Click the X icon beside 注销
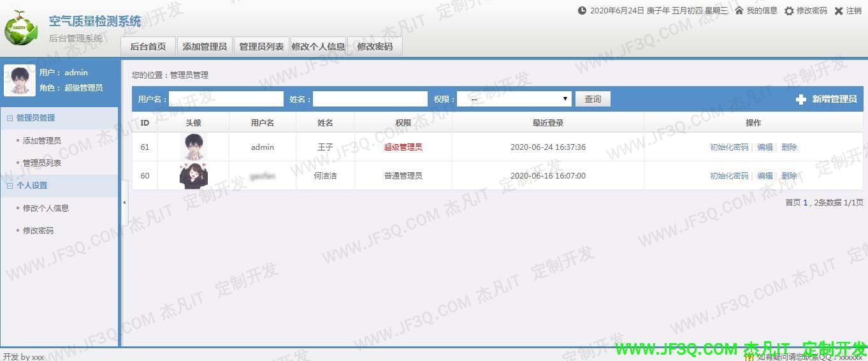 coord(839,11)
